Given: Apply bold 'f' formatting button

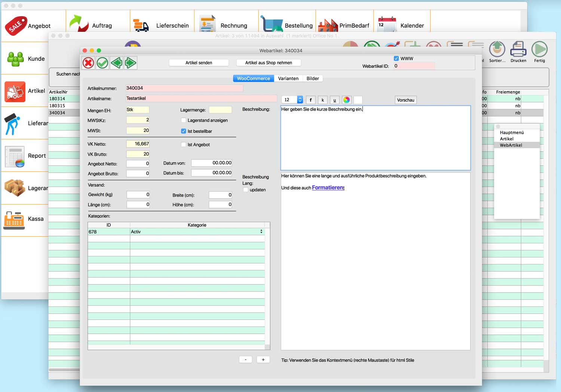Looking at the screenshot, I should (310, 100).
